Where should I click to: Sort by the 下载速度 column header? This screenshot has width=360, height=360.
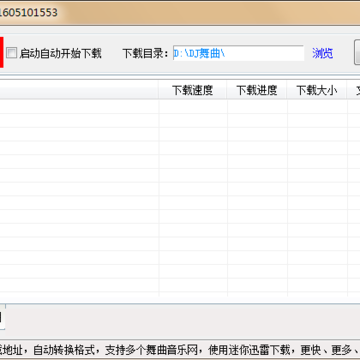pyautogui.click(x=192, y=90)
